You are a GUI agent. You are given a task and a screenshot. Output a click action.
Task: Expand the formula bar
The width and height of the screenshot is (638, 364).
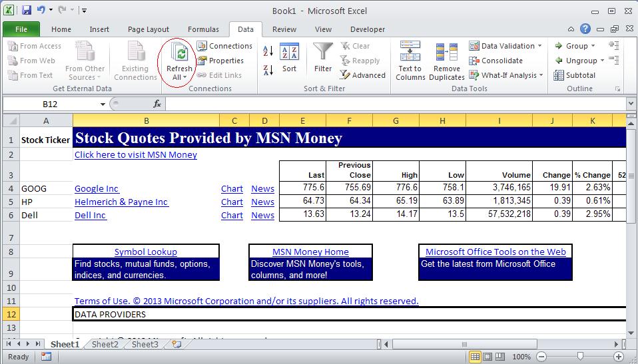[631, 104]
